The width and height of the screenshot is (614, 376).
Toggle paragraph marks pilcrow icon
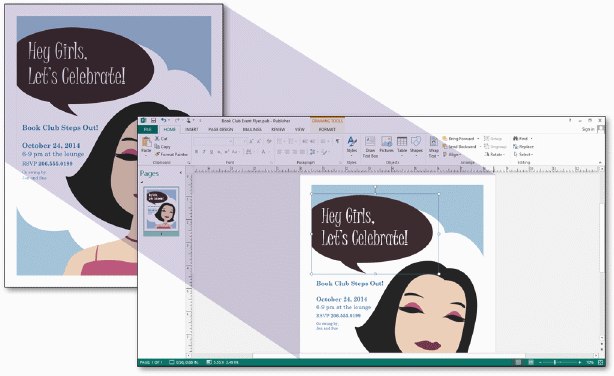(337, 141)
